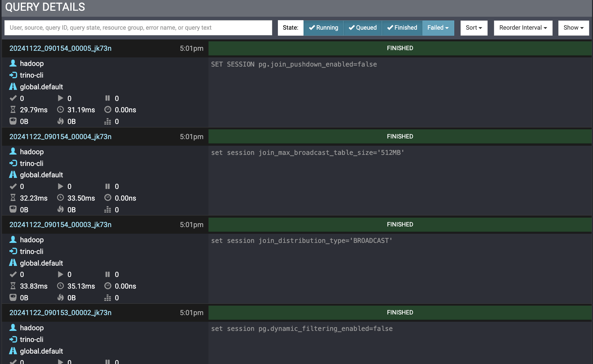
Task: Focus the query search filter field
Action: point(138,28)
